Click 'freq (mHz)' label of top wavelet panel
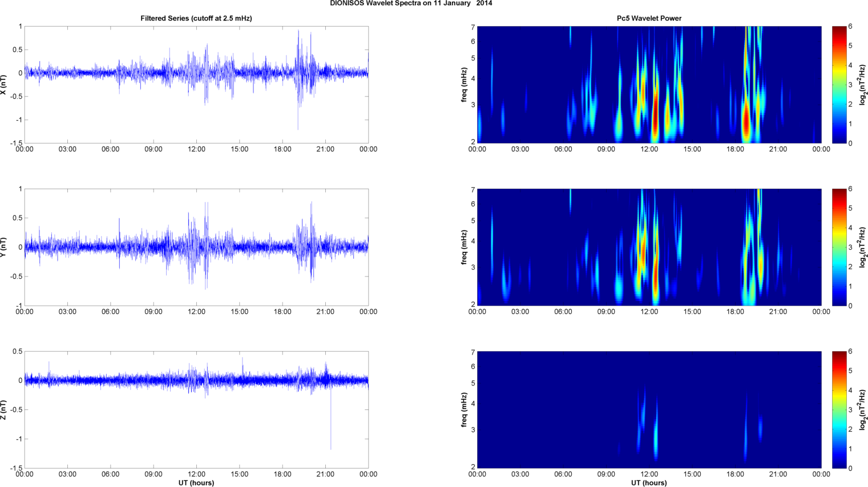The width and height of the screenshot is (868, 487). point(465,85)
